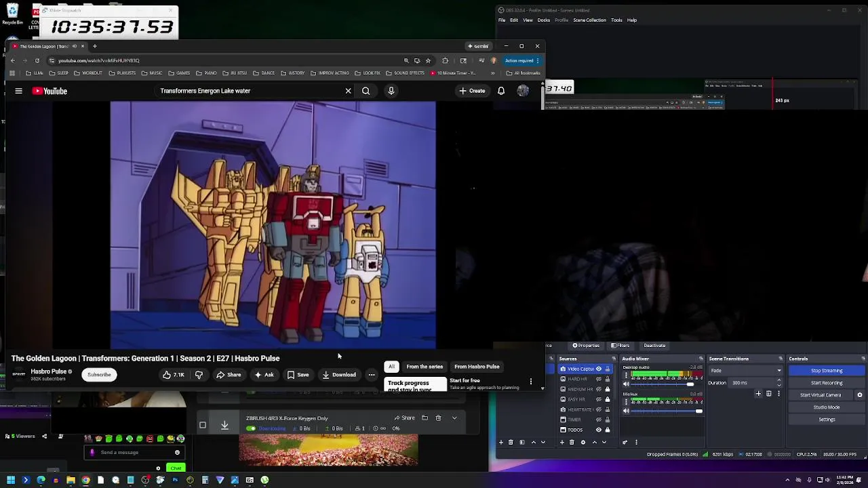Like the video showing 7.1K likes
The width and height of the screenshot is (868, 488).
tap(173, 375)
